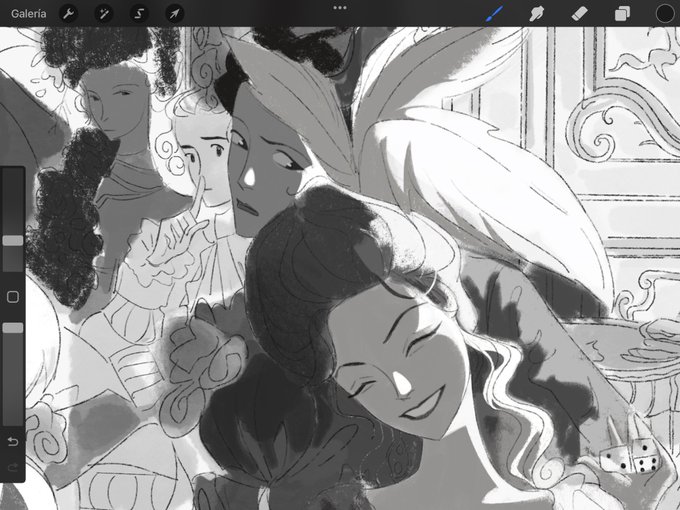The width and height of the screenshot is (680, 510).
Task: Select the Smudge finger tool
Action: tap(537, 14)
